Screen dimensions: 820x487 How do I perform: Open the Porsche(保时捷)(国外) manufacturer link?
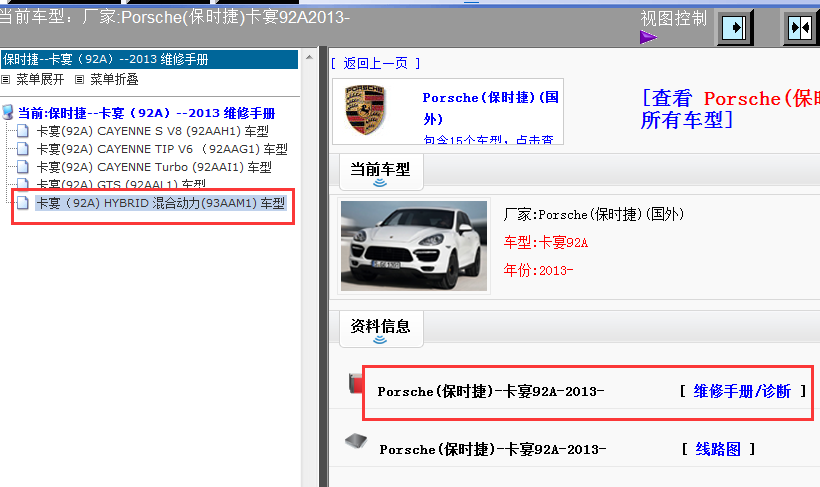pos(491,108)
